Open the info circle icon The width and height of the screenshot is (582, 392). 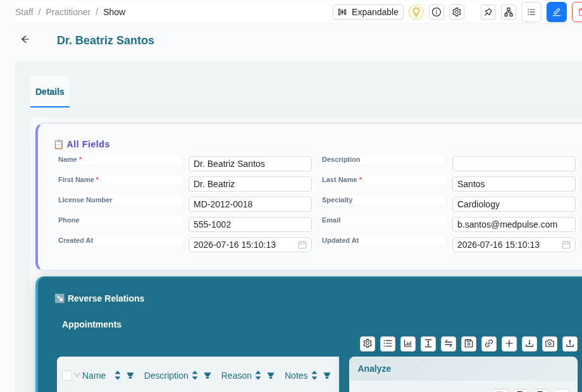pos(436,12)
